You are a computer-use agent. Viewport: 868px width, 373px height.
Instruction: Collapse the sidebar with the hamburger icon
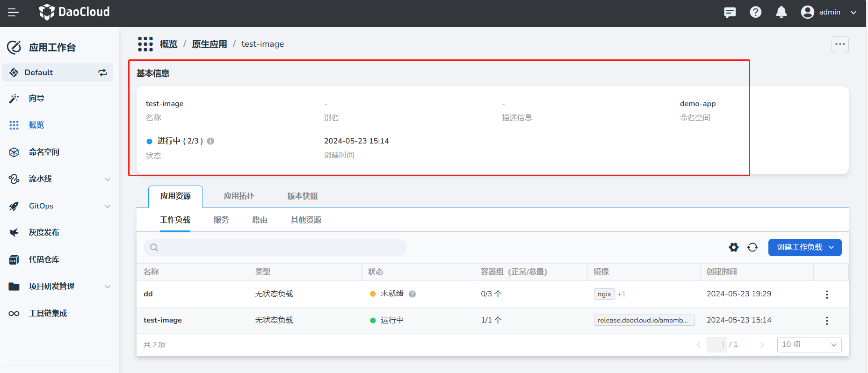13,13
